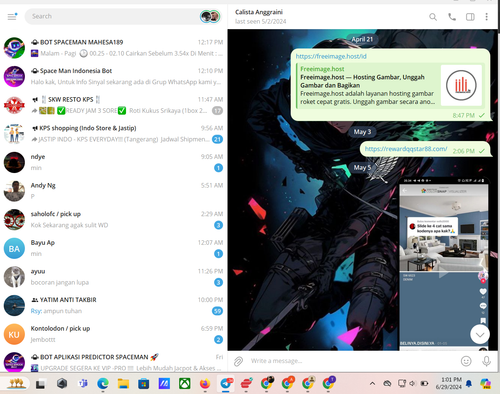
Task: Open saholofc / pick up chat
Action: tap(113, 220)
